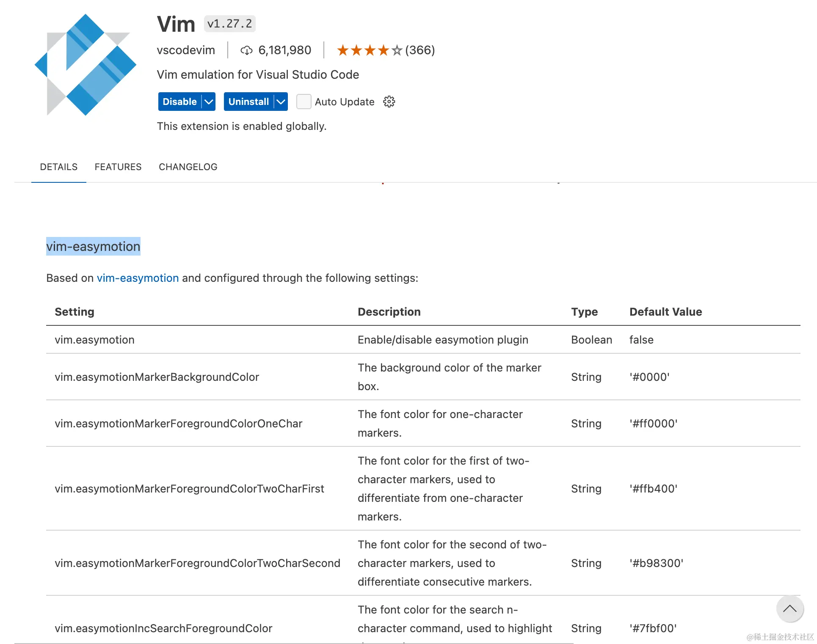Click the scroll-to-top arrow button
The image size is (817, 644).
pos(789,609)
